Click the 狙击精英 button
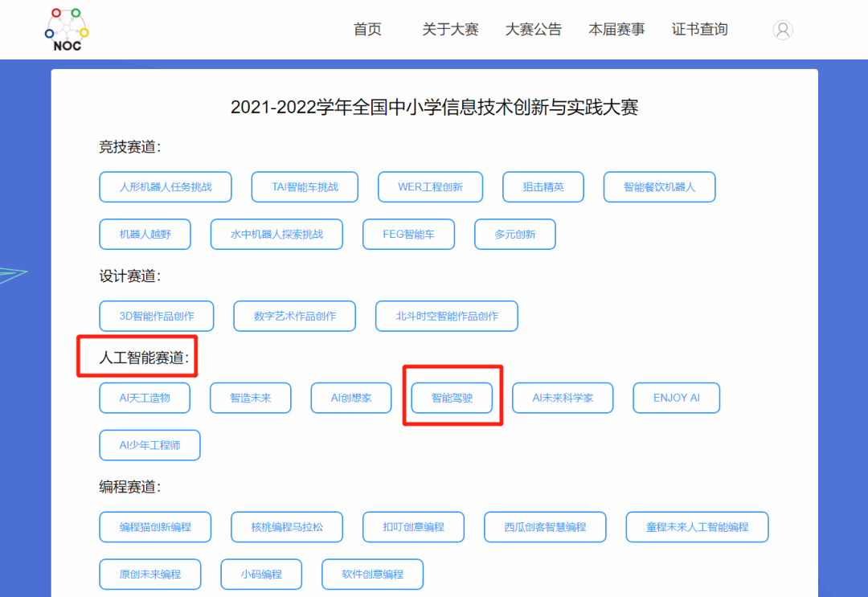 [x=543, y=186]
